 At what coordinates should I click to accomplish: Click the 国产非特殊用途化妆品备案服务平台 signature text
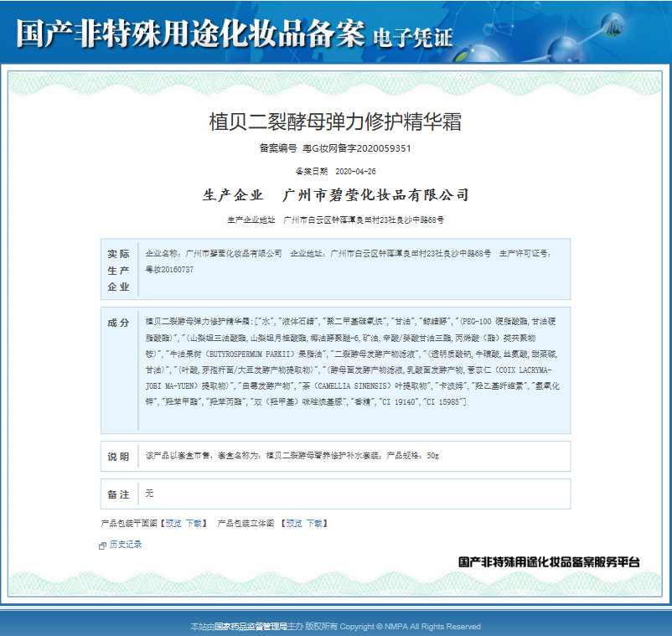pos(549,562)
